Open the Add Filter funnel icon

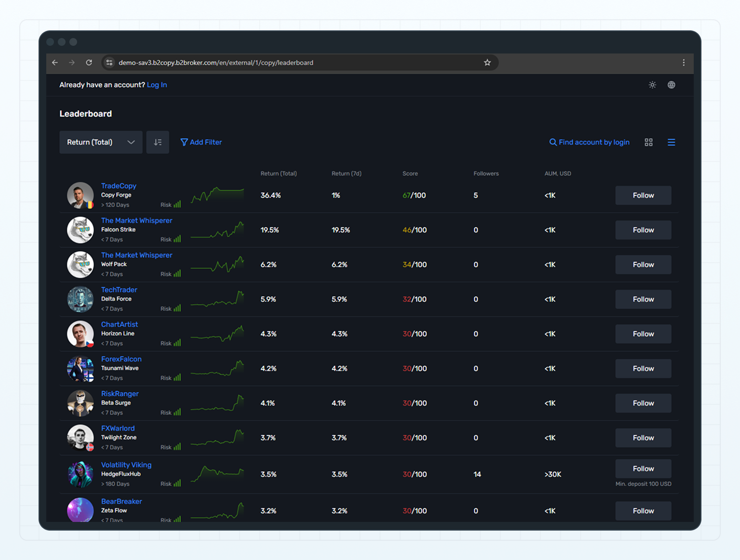click(x=185, y=142)
